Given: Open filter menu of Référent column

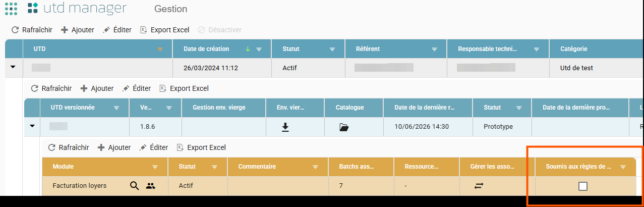Looking at the screenshot, I should pyautogui.click(x=434, y=49).
